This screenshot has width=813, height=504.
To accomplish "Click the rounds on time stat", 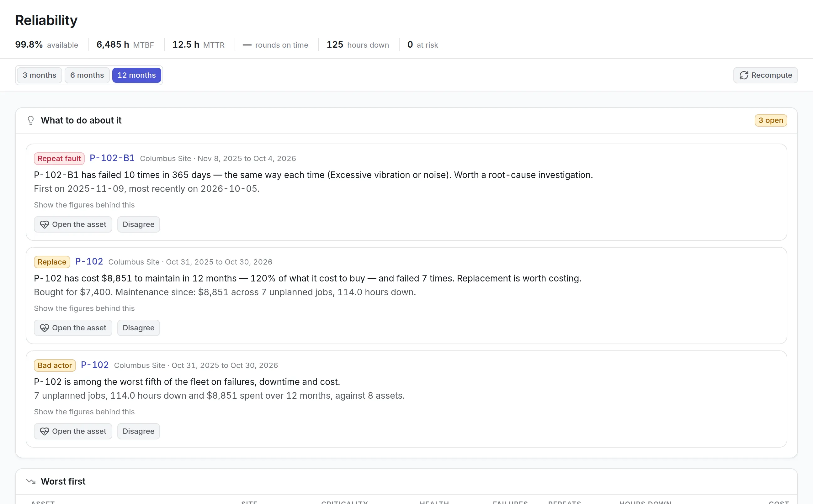I will point(275,45).
